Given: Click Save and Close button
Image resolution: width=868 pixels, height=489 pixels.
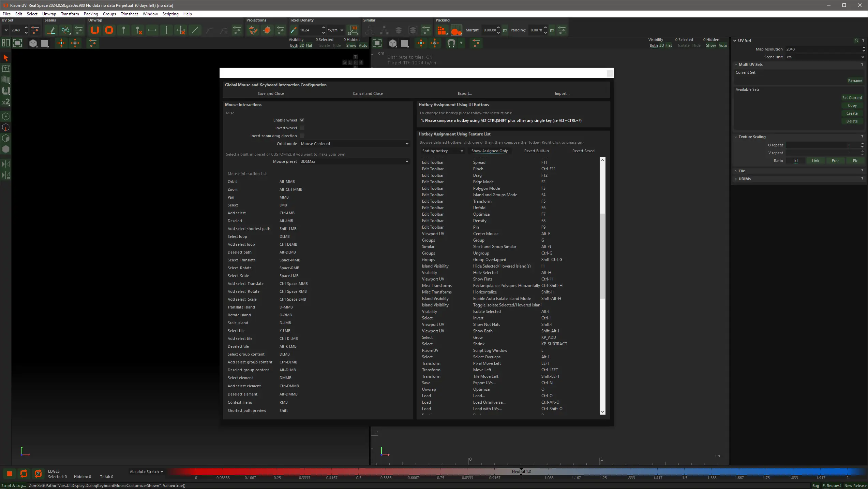Looking at the screenshot, I should tap(271, 94).
